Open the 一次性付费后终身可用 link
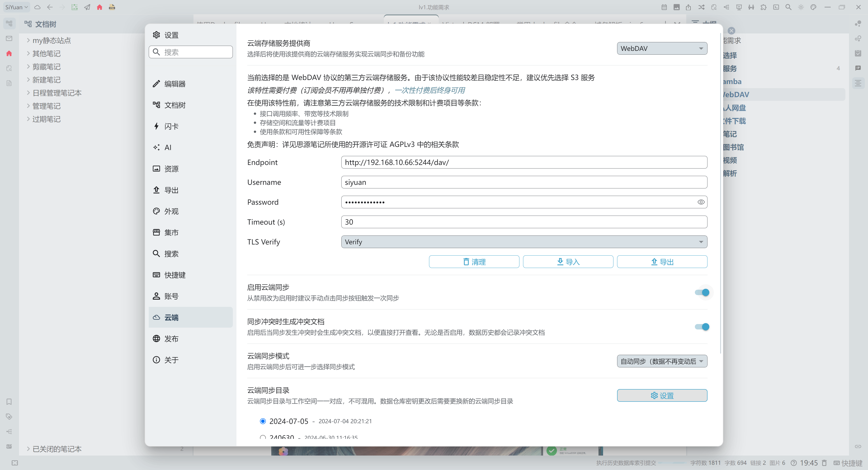This screenshot has height=470, width=868. (430, 90)
